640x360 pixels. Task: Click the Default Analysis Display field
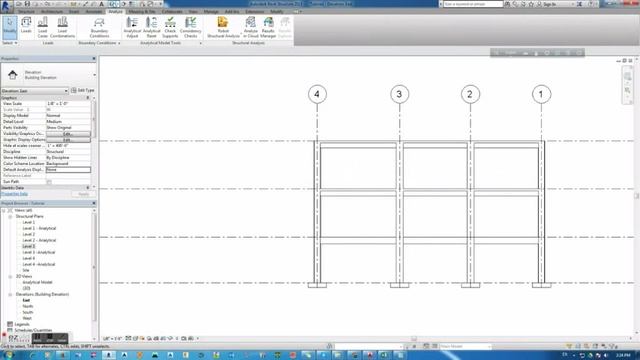click(x=68, y=170)
